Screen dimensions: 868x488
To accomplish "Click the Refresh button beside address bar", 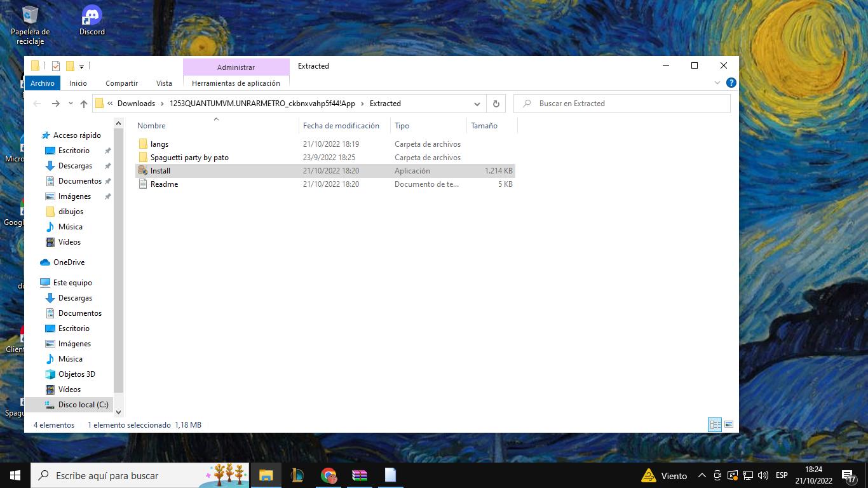I will point(496,104).
